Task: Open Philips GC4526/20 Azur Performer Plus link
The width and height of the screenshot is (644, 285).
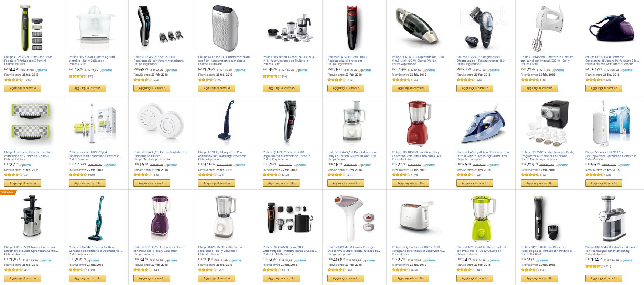Action: [x=483, y=154]
